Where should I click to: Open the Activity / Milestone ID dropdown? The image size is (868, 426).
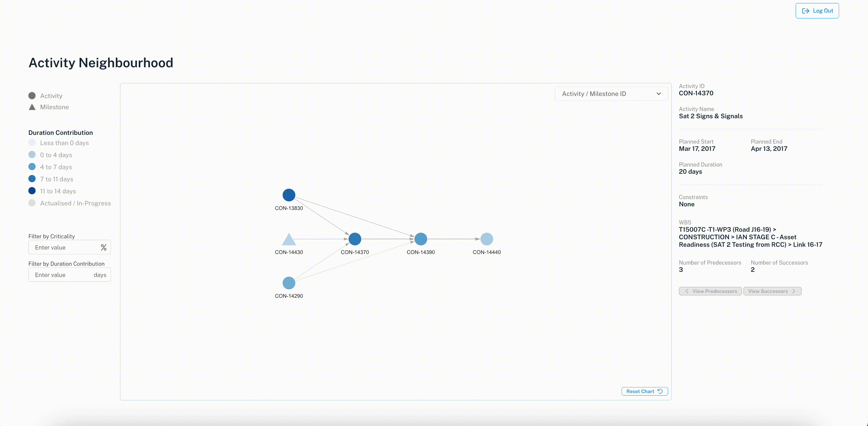click(x=611, y=94)
